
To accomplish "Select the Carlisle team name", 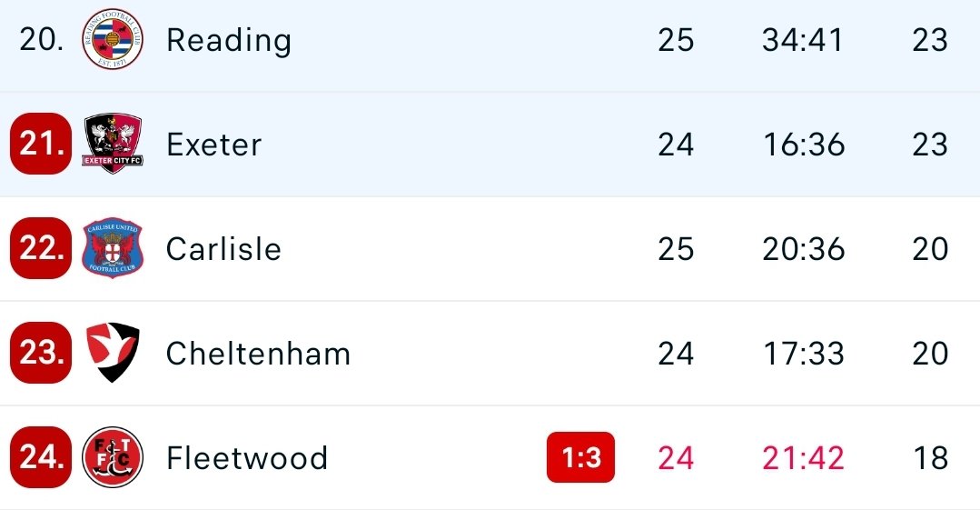I will click(x=223, y=248).
